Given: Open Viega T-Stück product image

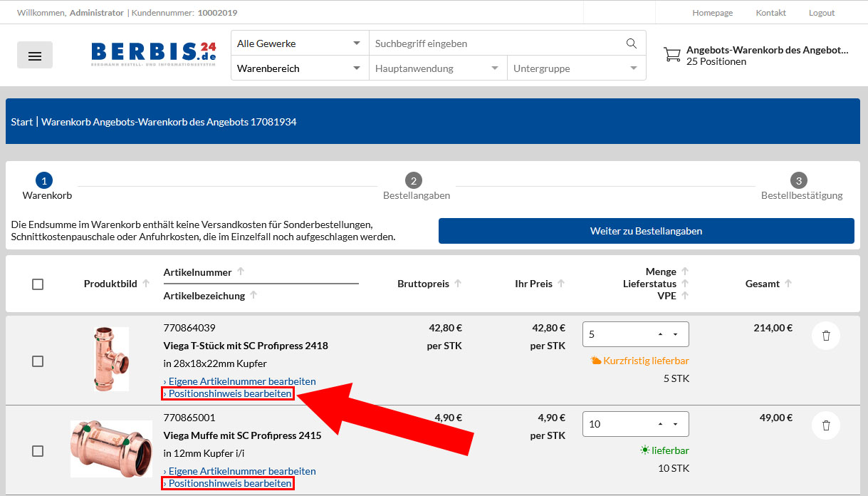Looking at the screenshot, I should 110,359.
